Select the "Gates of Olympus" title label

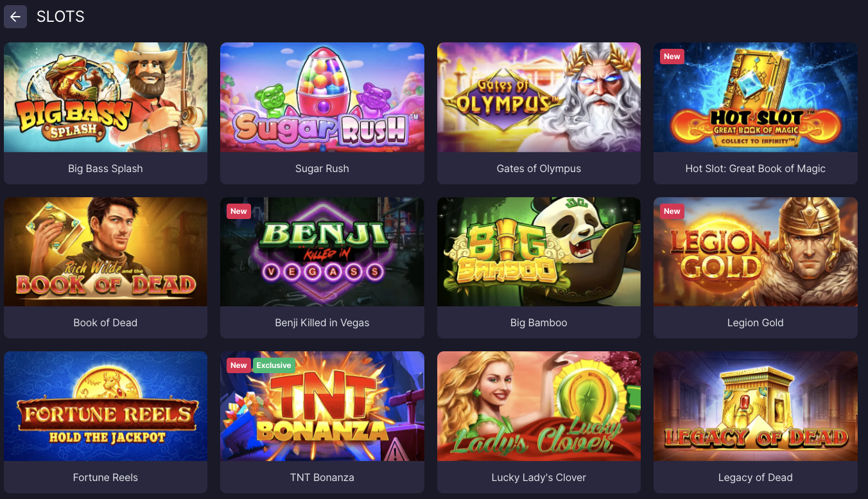click(x=539, y=168)
